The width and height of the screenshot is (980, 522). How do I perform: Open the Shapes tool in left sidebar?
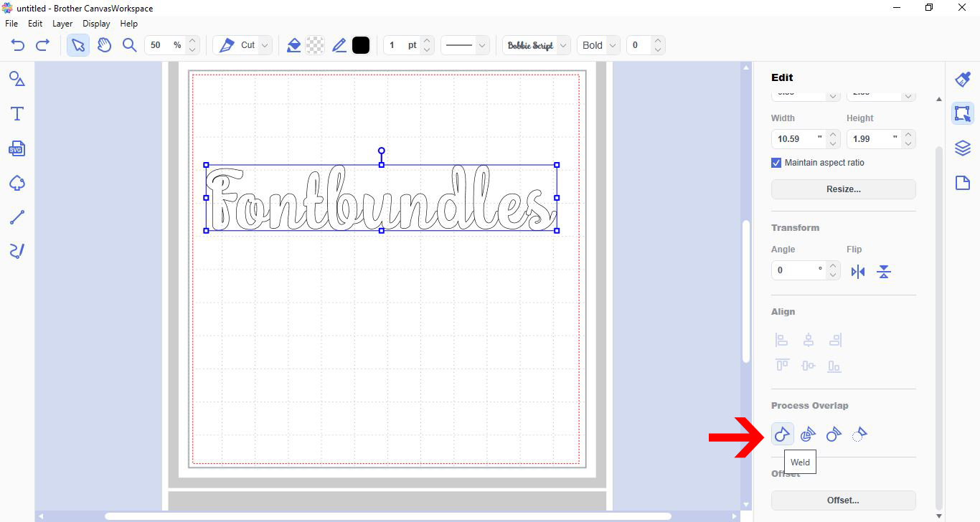click(17, 79)
